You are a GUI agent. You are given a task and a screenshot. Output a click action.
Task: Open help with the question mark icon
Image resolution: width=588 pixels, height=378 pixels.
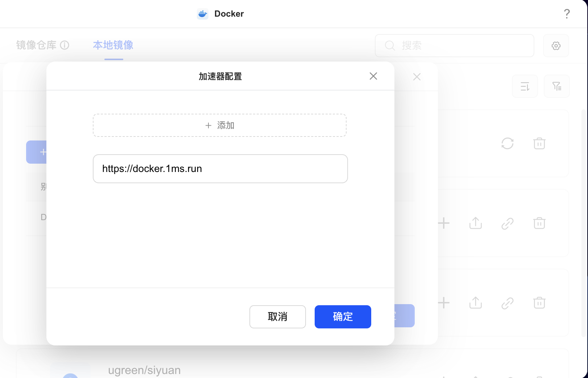click(567, 14)
